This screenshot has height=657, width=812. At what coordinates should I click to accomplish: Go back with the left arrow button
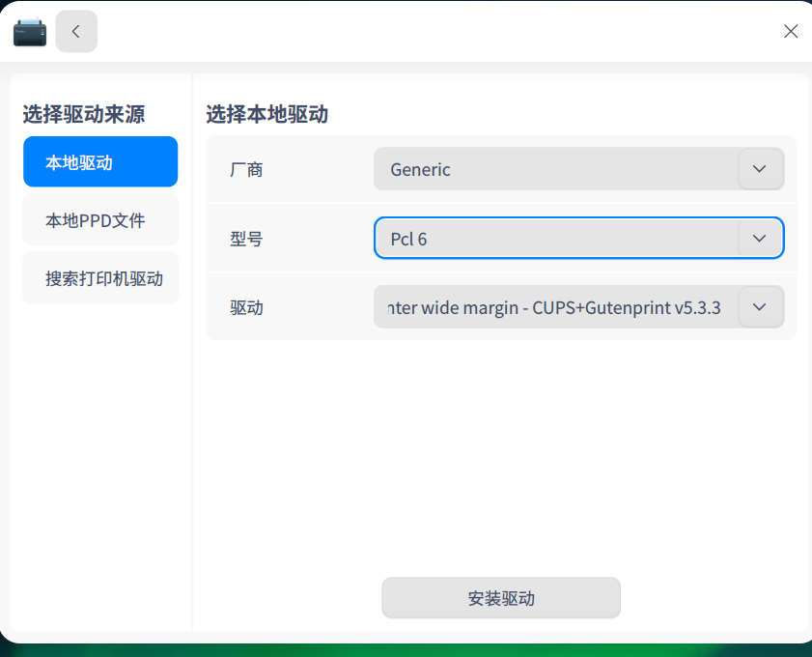coord(76,32)
